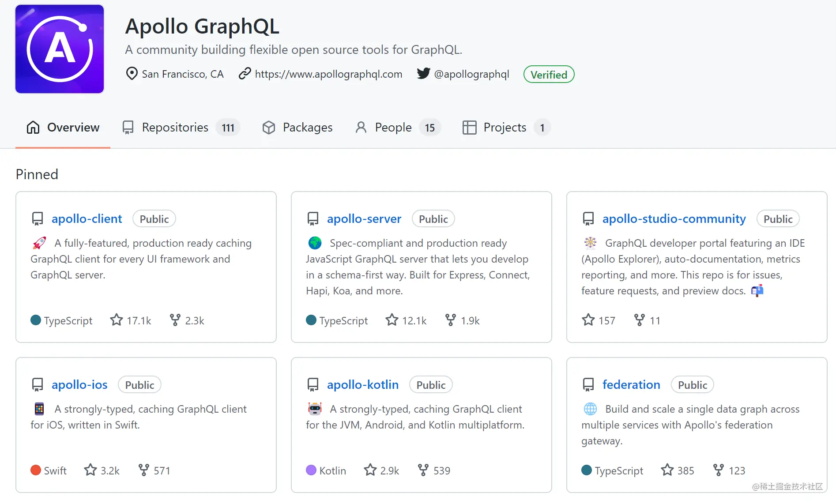Open the @apollographql Twitter profile link
Screen dimensions: 836x504
tap(471, 74)
